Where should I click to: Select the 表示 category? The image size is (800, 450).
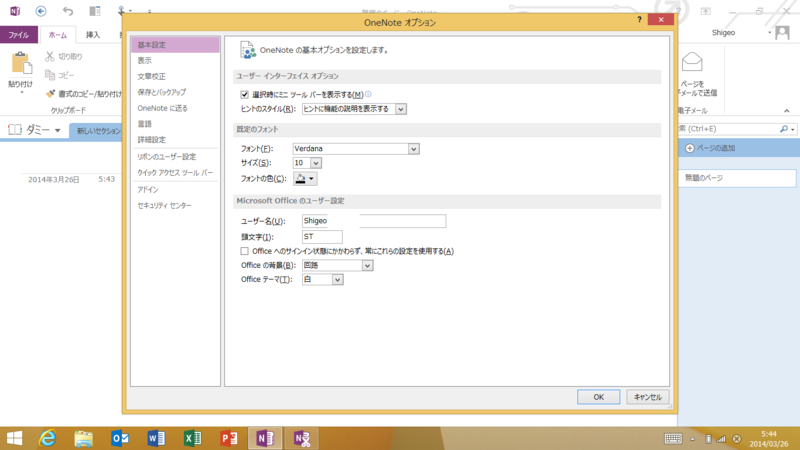point(175,61)
